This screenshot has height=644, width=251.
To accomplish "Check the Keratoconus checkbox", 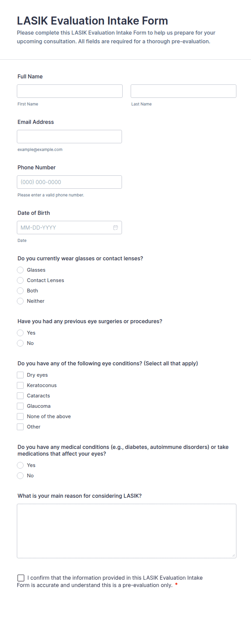I will [20, 385].
